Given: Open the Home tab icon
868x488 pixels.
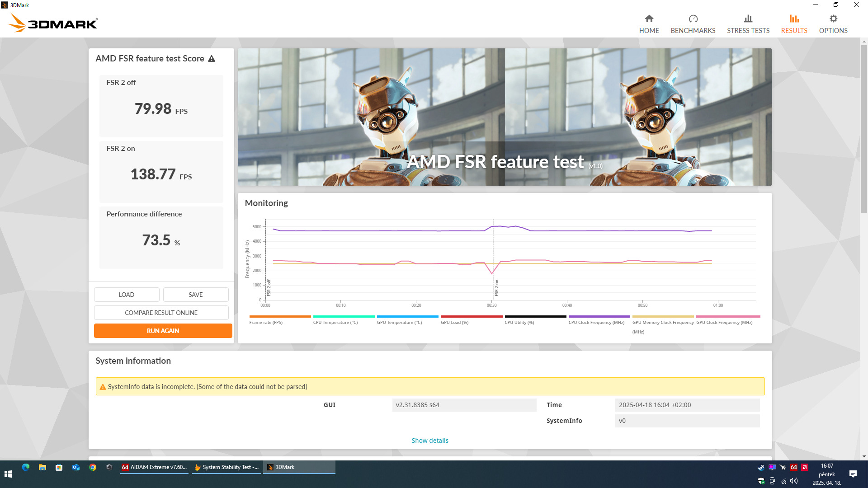Looking at the screenshot, I should coord(649,19).
